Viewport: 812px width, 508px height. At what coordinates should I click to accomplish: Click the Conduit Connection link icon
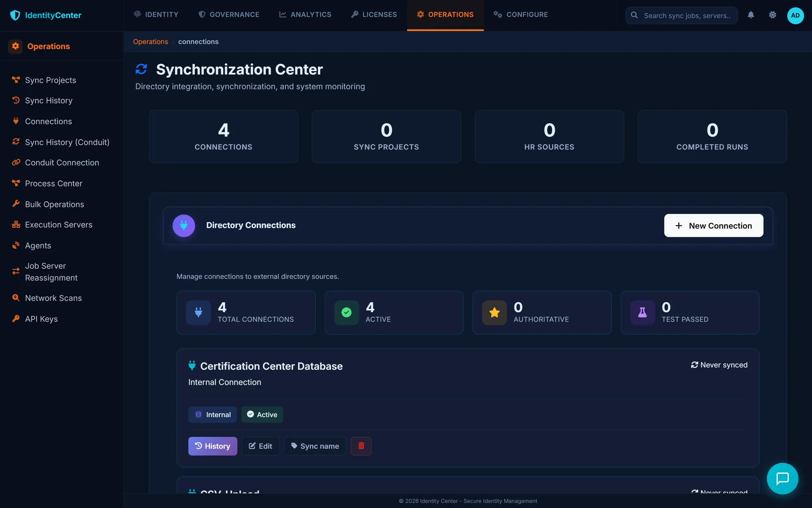point(16,163)
